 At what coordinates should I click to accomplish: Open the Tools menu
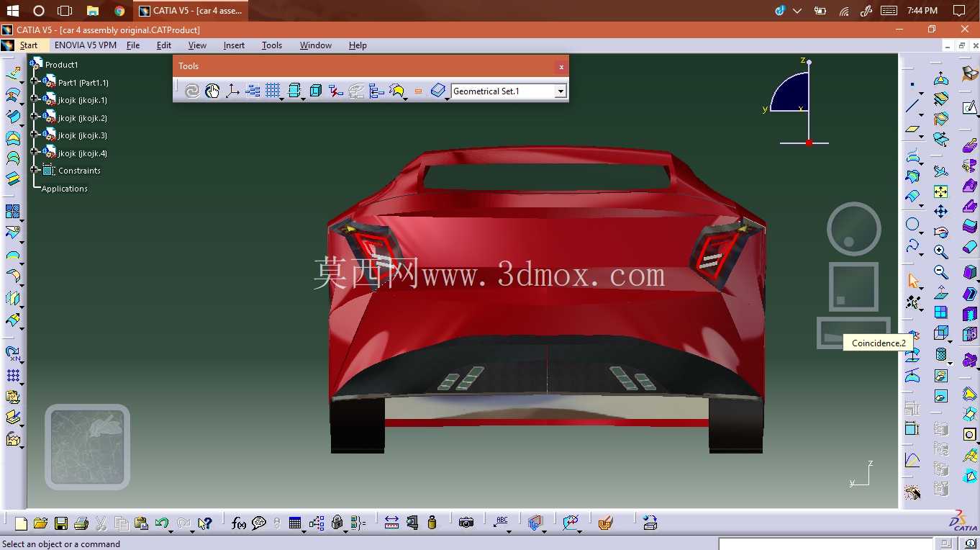[x=272, y=45]
